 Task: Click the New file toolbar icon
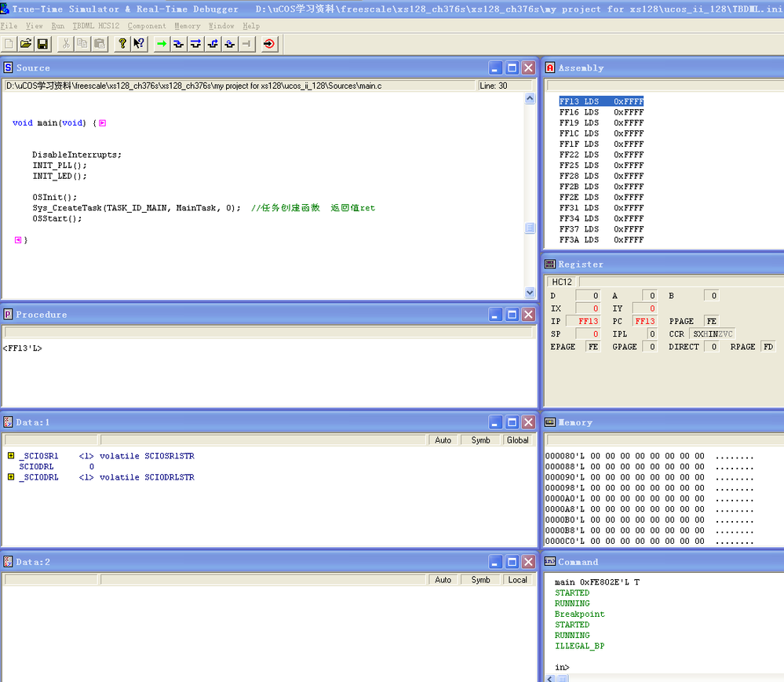[x=9, y=44]
